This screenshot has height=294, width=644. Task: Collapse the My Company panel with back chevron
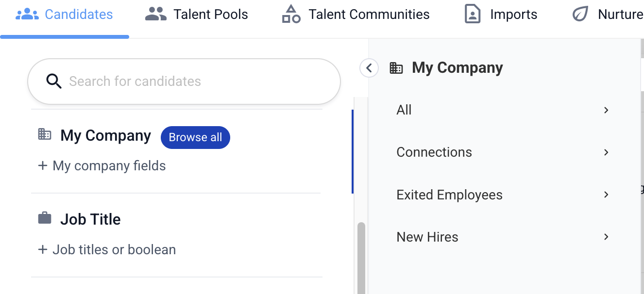(369, 68)
